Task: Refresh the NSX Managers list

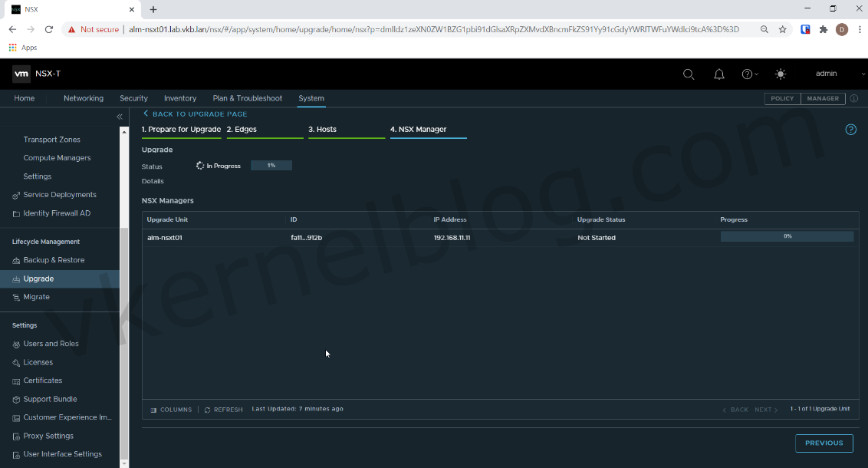Action: 223,409
